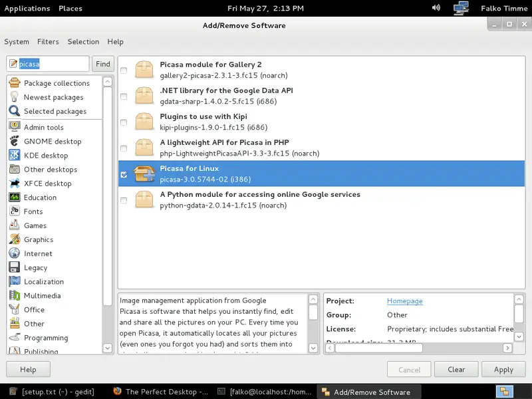Image resolution: width=532 pixels, height=399 pixels.
Task: Click scroll-up arrow of details pane
Action: pos(519,299)
